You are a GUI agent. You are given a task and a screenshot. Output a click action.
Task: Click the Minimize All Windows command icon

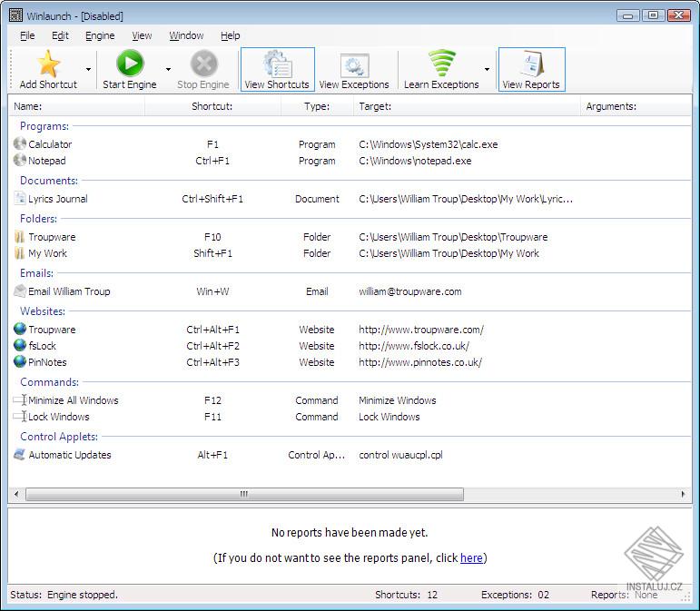21,399
